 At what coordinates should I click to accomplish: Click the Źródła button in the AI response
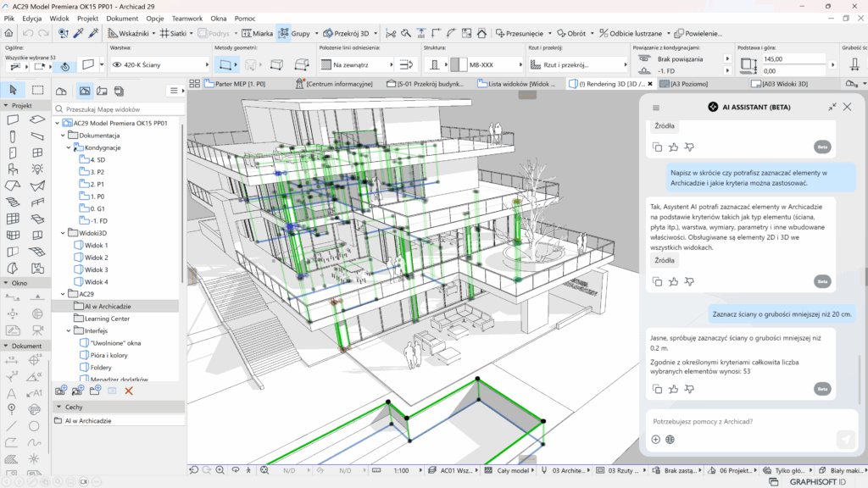[x=665, y=261]
